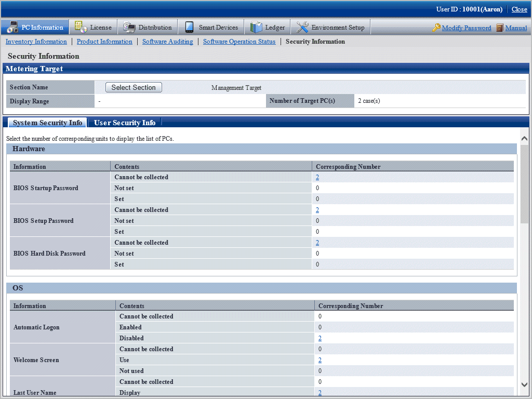Open the Inventory Information page
This screenshot has height=399, width=532.
[36, 42]
